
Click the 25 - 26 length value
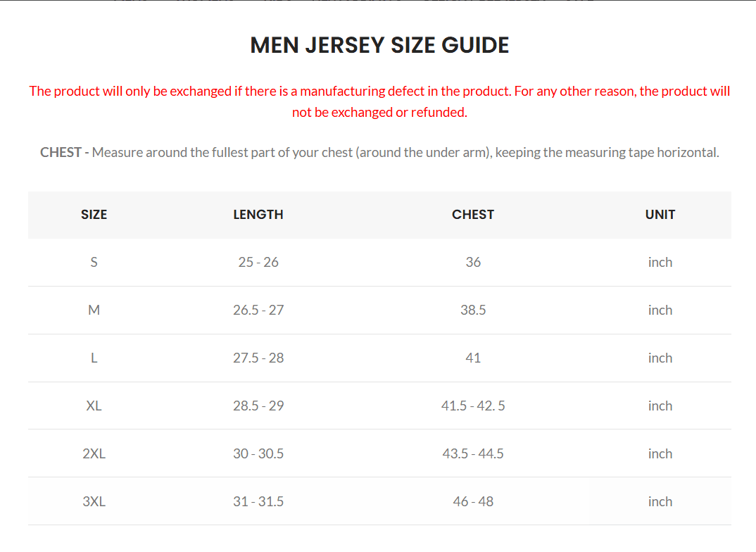pyautogui.click(x=258, y=263)
